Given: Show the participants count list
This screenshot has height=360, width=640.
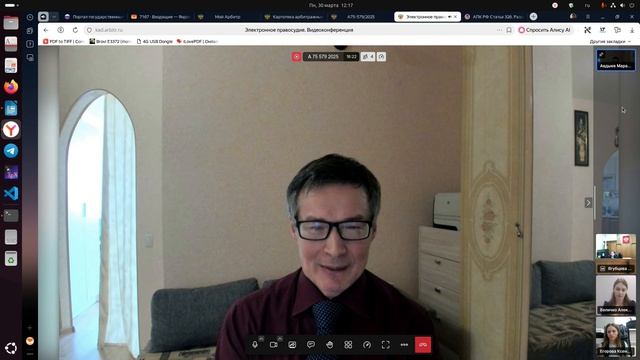Looking at the screenshot, I should coord(368,57).
